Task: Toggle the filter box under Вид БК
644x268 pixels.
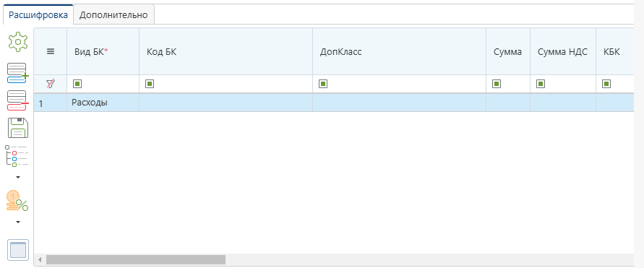Action: tap(77, 84)
